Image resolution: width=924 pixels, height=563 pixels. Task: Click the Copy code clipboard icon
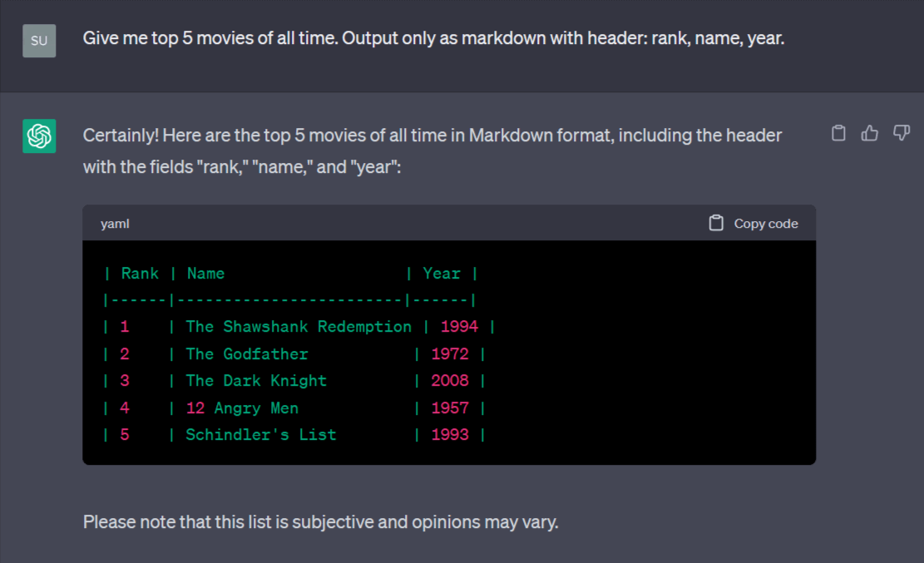[716, 223]
